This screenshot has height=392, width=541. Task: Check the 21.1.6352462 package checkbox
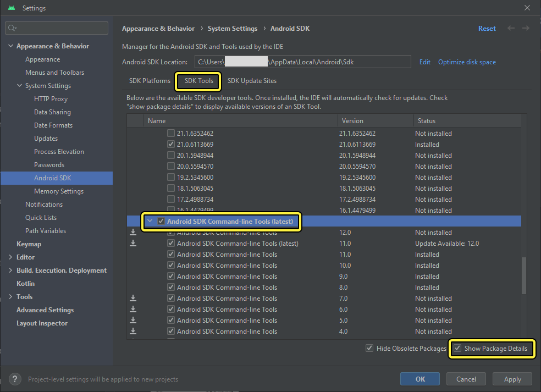coord(171,133)
